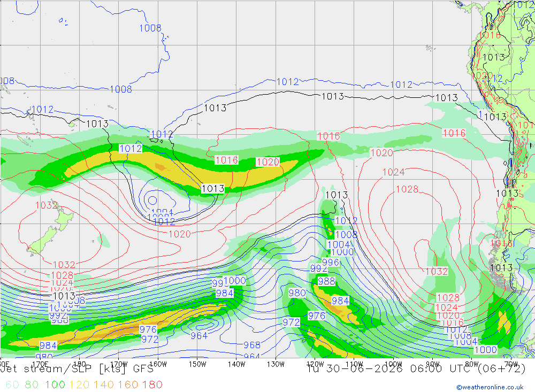Image resolution: width=535 pixels, height=392 pixels.
Task: Click the 'Tu 30-06-2026 06:00 UTC' timestamp
Action: [391, 369]
